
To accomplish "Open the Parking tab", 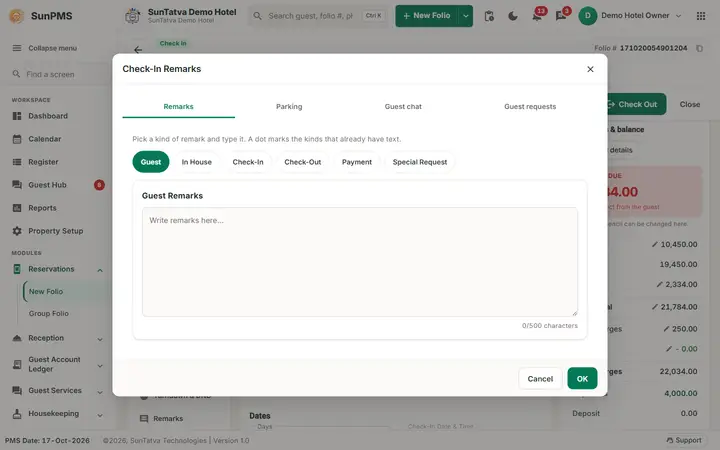I will (x=289, y=107).
